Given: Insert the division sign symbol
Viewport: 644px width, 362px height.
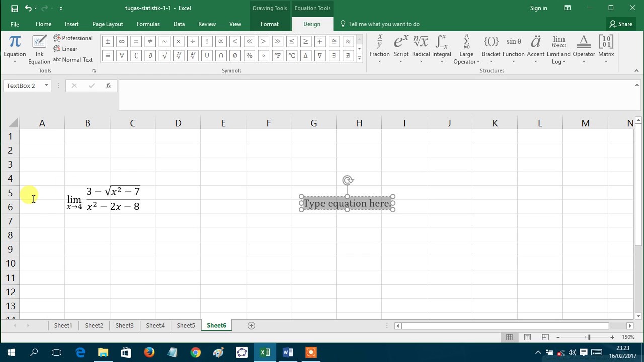Looking at the screenshot, I should click(x=192, y=41).
